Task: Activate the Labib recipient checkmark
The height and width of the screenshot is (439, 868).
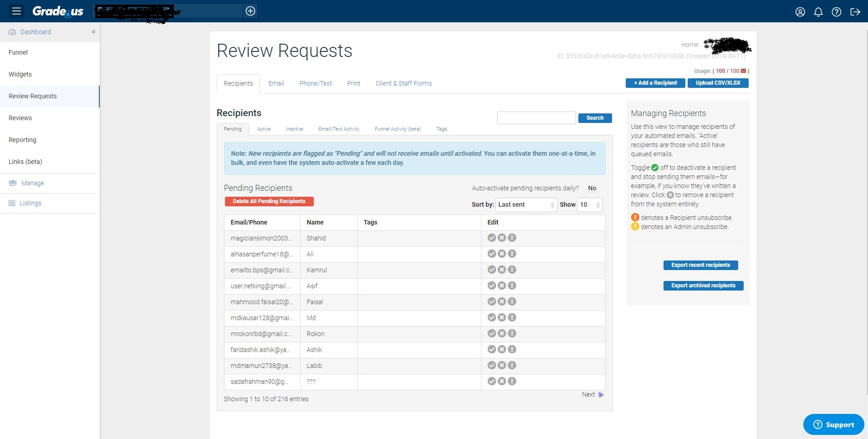Action: 492,365
